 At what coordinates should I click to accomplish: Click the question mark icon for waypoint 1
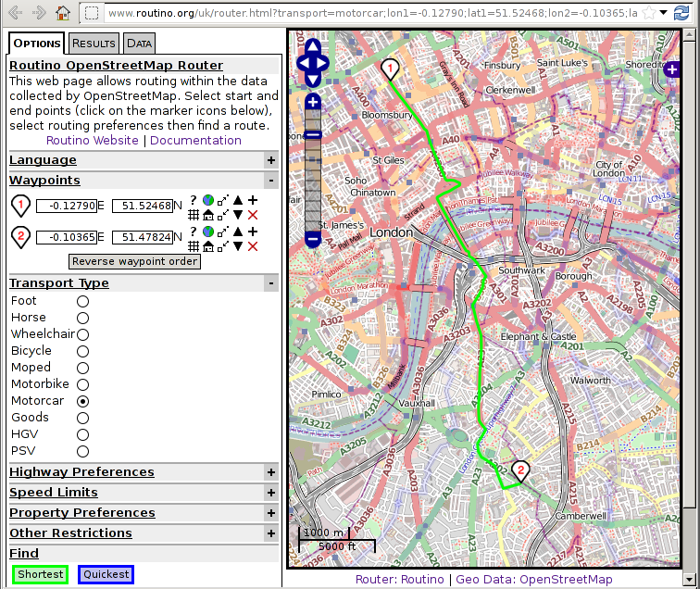click(x=193, y=200)
